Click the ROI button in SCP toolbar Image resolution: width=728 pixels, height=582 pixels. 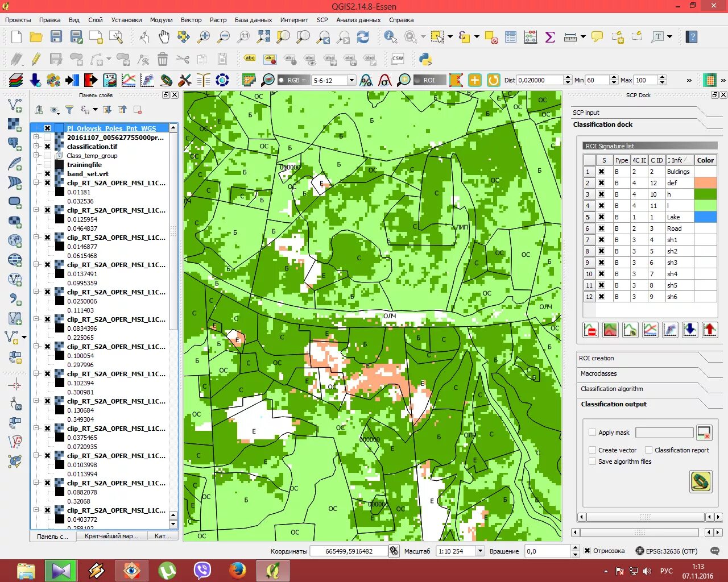point(429,80)
